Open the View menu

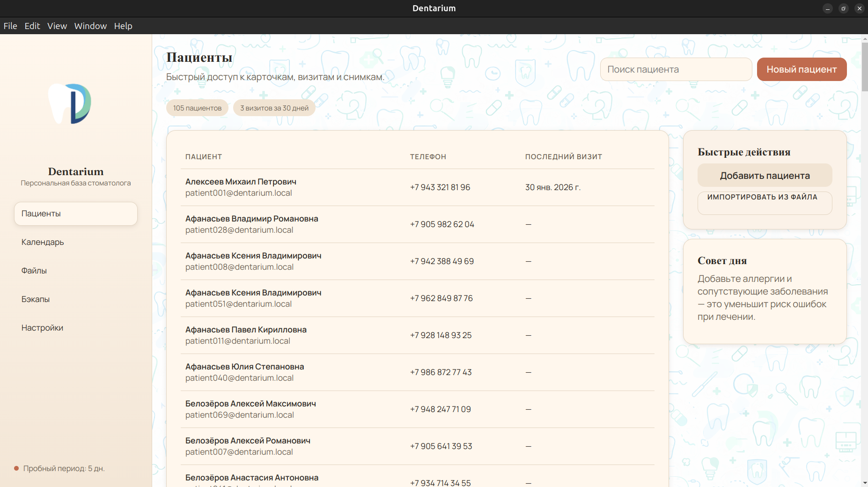pyautogui.click(x=57, y=26)
